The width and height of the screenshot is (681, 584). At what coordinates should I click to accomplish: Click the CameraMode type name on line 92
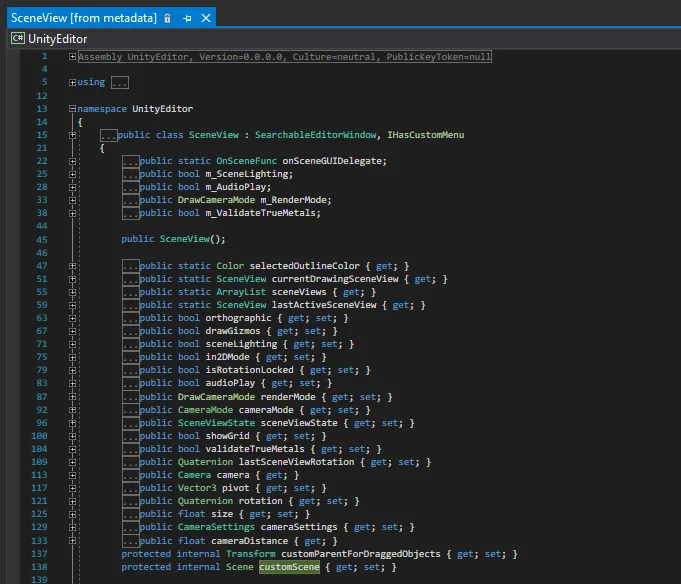(x=205, y=410)
